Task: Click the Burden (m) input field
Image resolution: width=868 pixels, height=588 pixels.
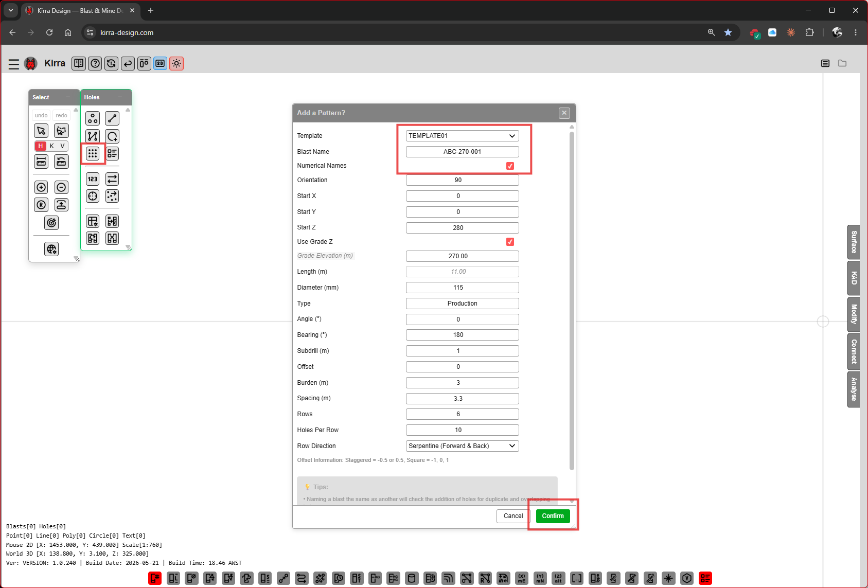Action: (462, 383)
